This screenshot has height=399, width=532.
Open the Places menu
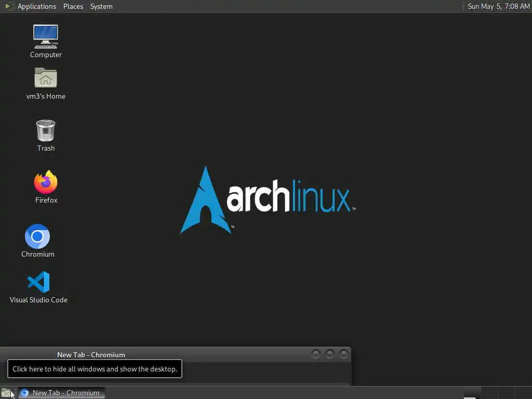coord(73,6)
